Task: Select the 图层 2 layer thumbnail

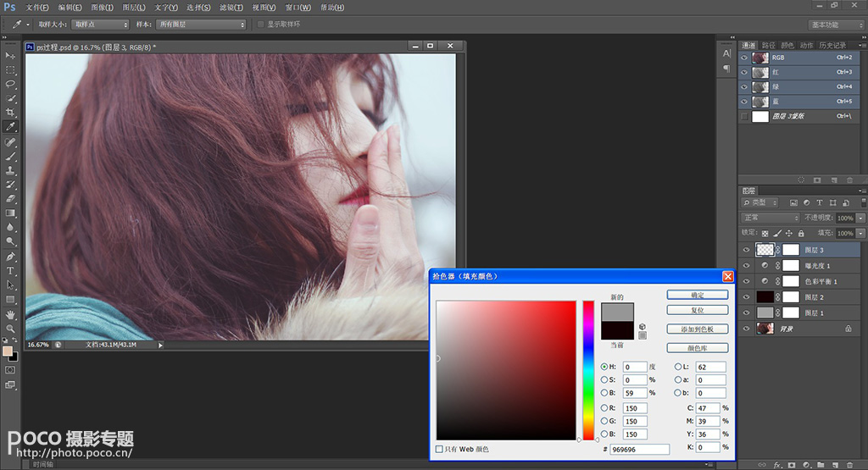Action: pos(765,297)
